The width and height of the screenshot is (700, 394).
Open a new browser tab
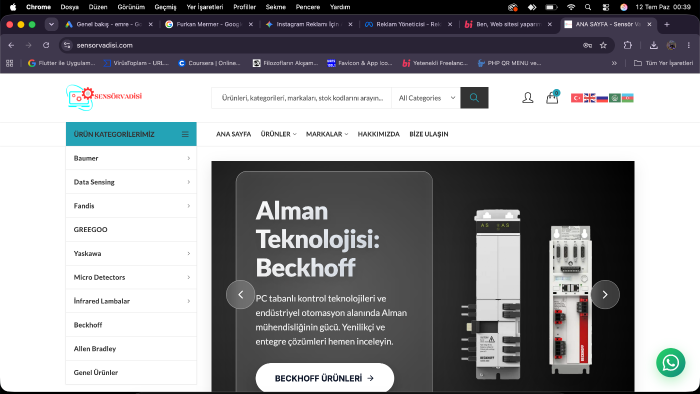tap(667, 25)
